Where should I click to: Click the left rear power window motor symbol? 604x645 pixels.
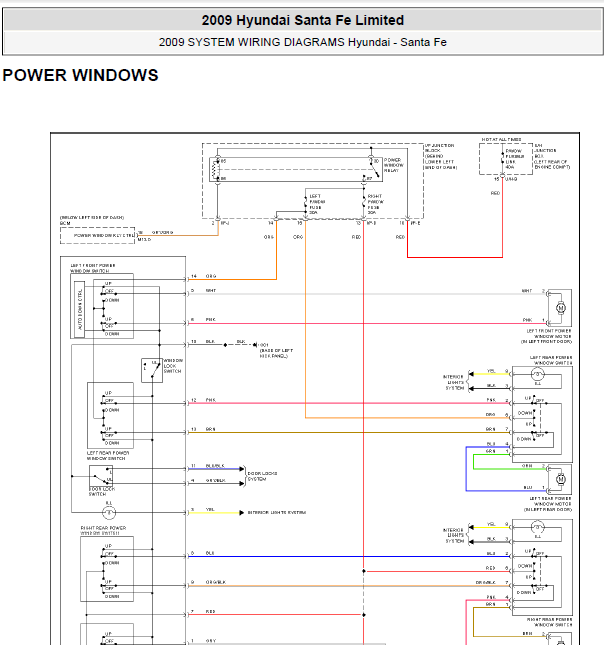(x=560, y=479)
